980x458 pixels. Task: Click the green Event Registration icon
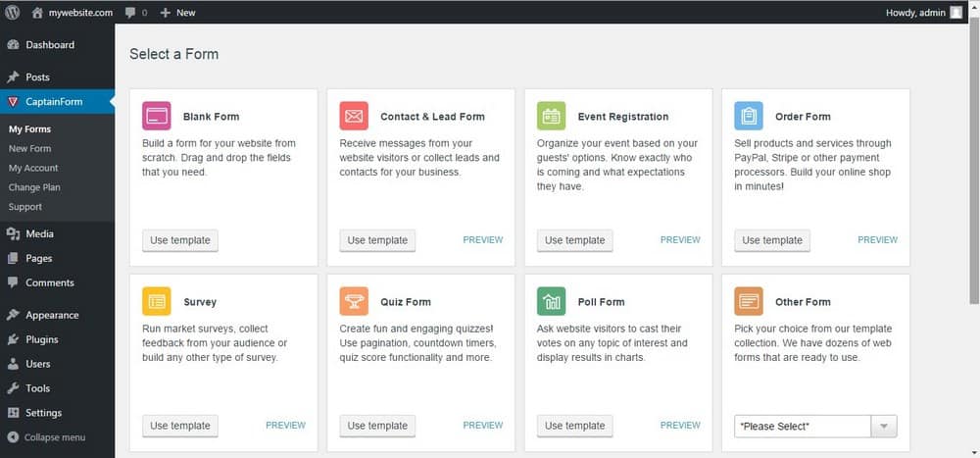(551, 116)
